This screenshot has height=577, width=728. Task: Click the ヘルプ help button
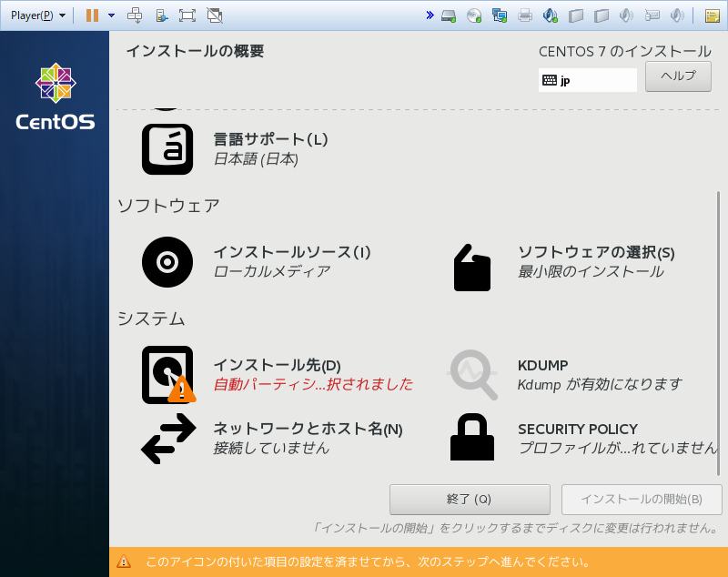[x=678, y=76]
